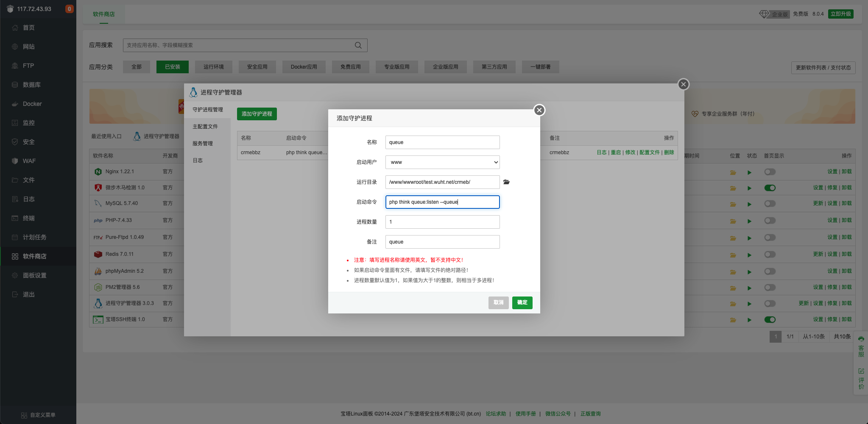This screenshot has width=868, height=424.
Task: Click the 立即升级 upgrade button
Action: (840, 14)
